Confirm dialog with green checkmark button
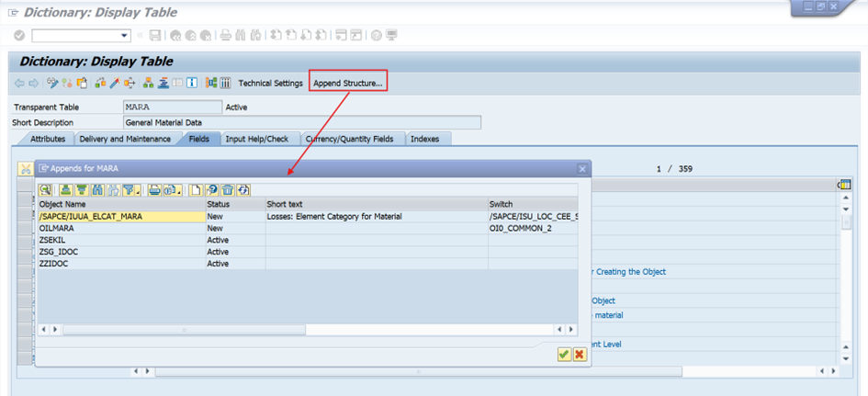The width and height of the screenshot is (868, 396). coord(564,354)
